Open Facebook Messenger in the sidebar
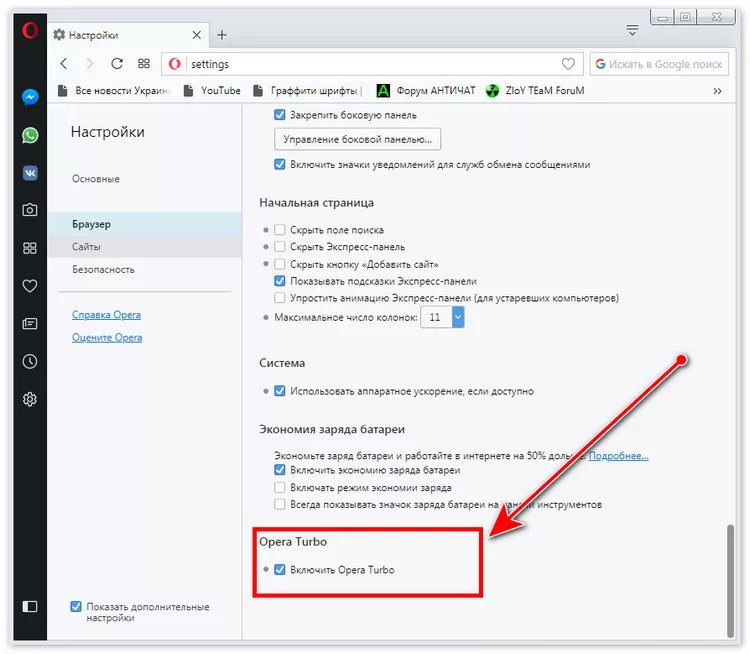 pyautogui.click(x=30, y=97)
